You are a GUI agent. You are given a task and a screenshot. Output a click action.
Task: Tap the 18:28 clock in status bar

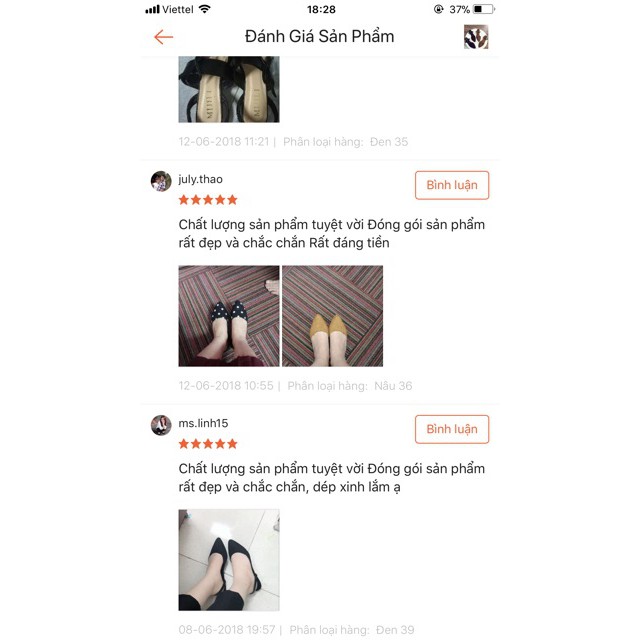(321, 9)
